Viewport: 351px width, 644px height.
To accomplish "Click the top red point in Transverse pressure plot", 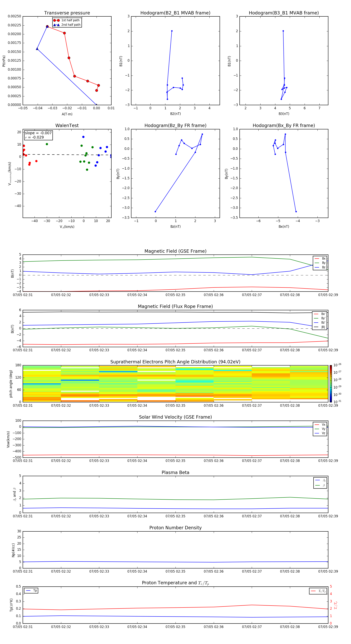I will 47,27.
